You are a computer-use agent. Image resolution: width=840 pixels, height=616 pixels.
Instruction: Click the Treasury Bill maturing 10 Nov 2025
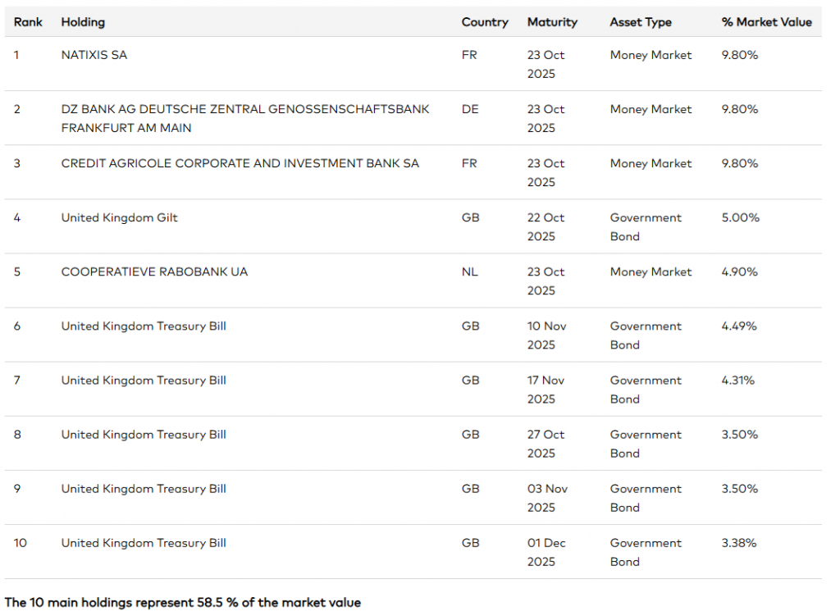tap(144, 326)
